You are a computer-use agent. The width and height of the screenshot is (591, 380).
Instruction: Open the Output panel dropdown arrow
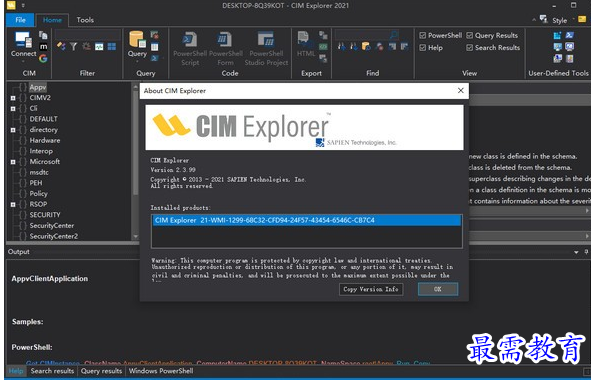click(576, 252)
